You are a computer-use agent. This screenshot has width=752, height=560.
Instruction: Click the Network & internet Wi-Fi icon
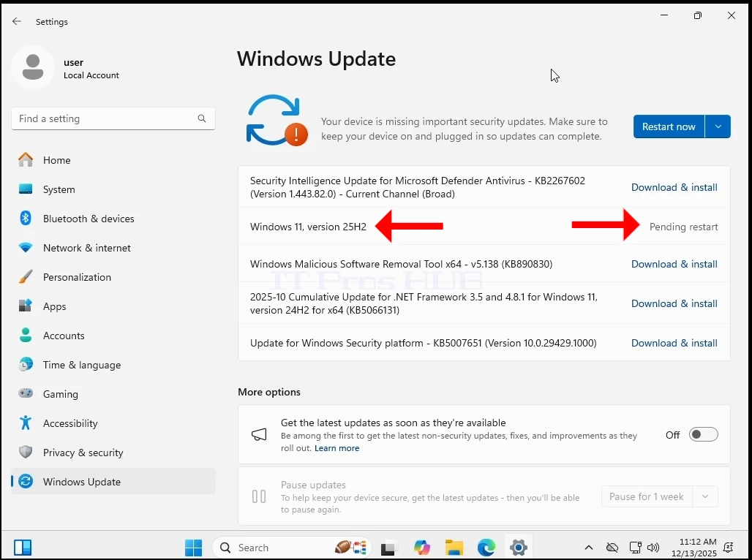pyautogui.click(x=26, y=248)
